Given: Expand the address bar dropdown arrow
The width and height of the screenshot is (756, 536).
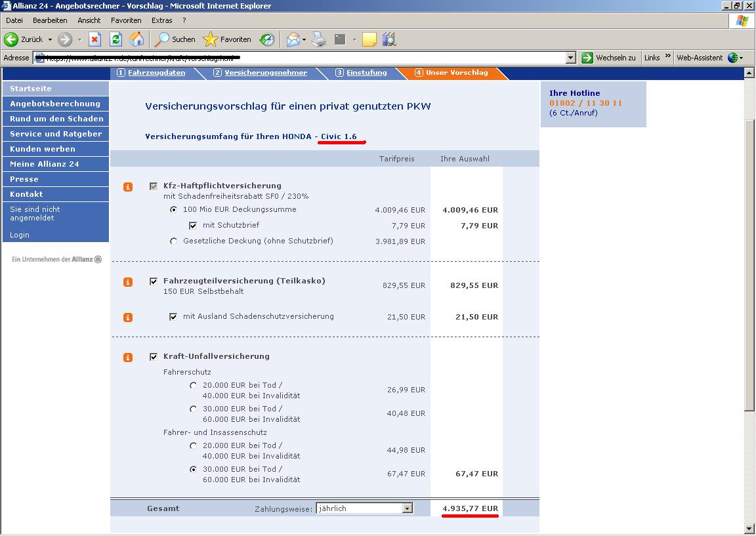Looking at the screenshot, I should (570, 58).
